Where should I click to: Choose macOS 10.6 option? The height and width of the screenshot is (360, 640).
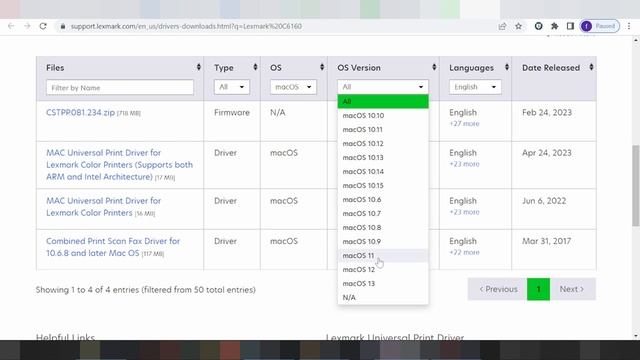click(383, 200)
